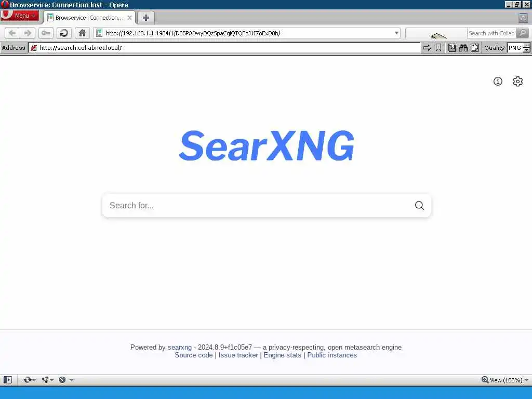Open the SearXNG about info icon
This screenshot has height=399, width=532.
(498, 82)
